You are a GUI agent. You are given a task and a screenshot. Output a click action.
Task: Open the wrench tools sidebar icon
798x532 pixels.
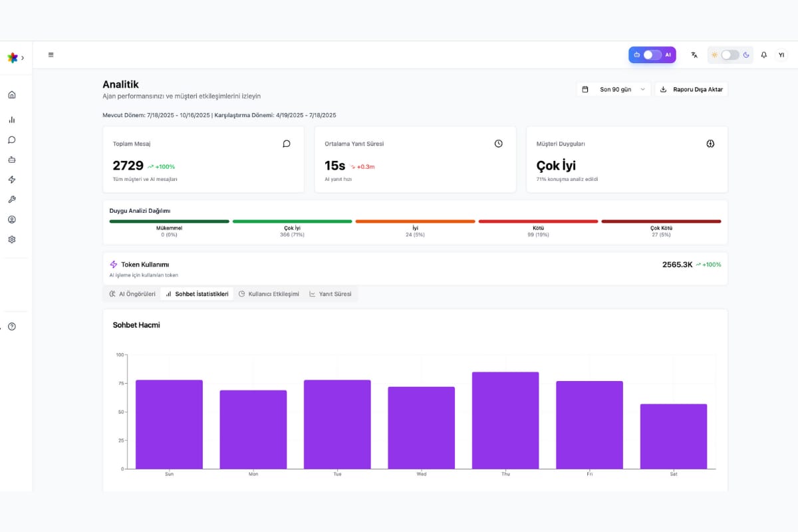tap(11, 199)
